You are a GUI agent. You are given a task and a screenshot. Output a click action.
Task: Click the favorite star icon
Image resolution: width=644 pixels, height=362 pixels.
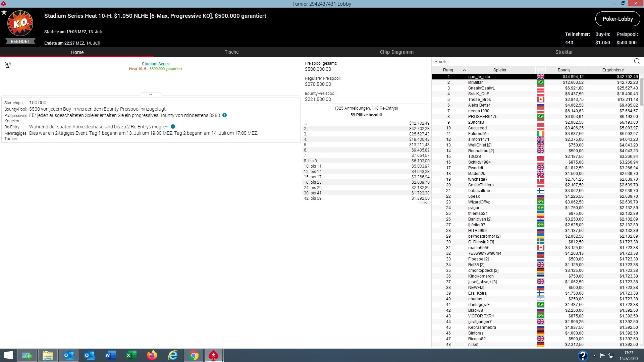(x=4, y=12)
